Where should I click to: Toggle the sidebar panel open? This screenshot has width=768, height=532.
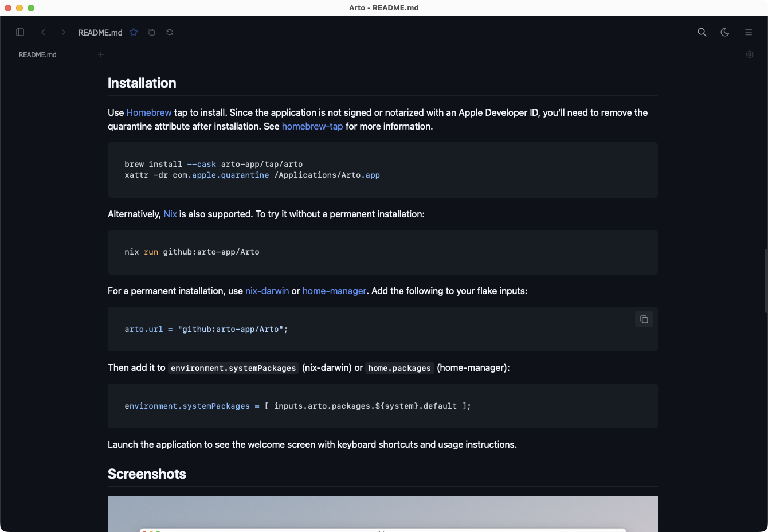click(x=20, y=32)
